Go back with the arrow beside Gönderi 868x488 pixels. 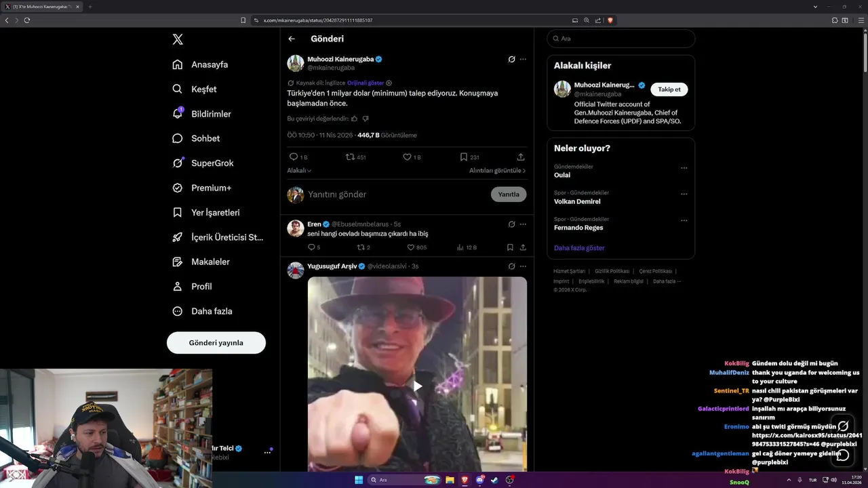(x=292, y=39)
